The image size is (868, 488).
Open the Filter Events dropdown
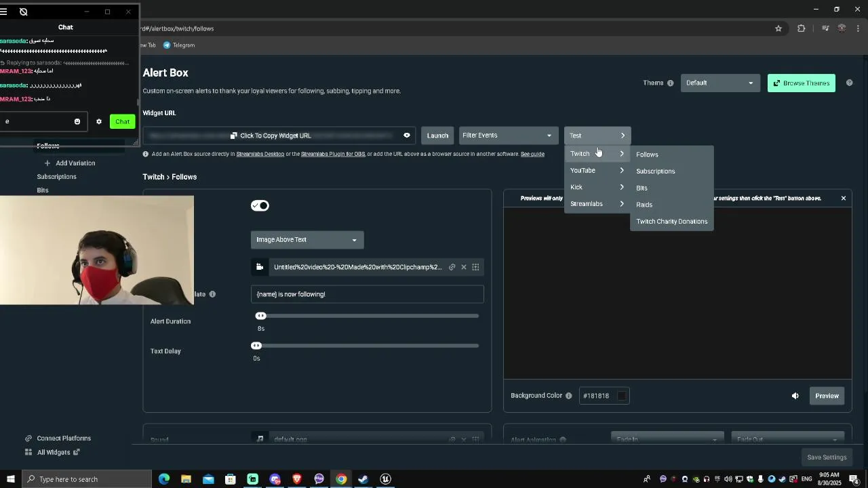[508, 136]
